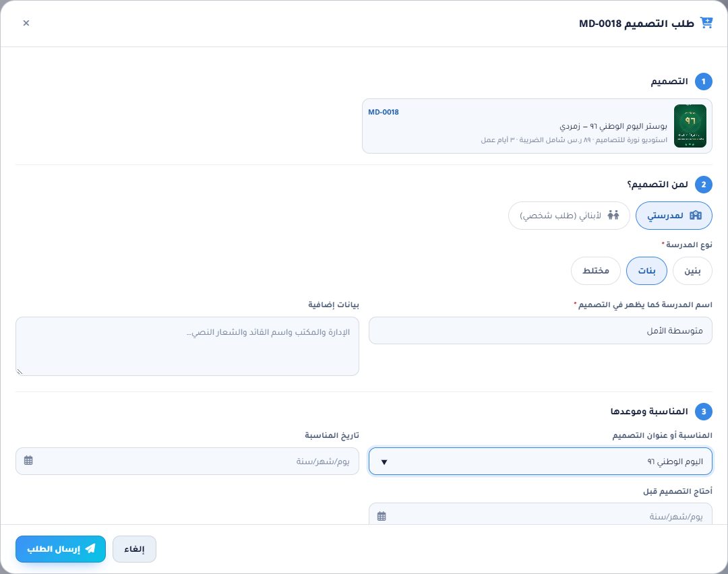Screen dimensions: 728x574
Task: Close the design request dialog with X
Action: [26, 23]
